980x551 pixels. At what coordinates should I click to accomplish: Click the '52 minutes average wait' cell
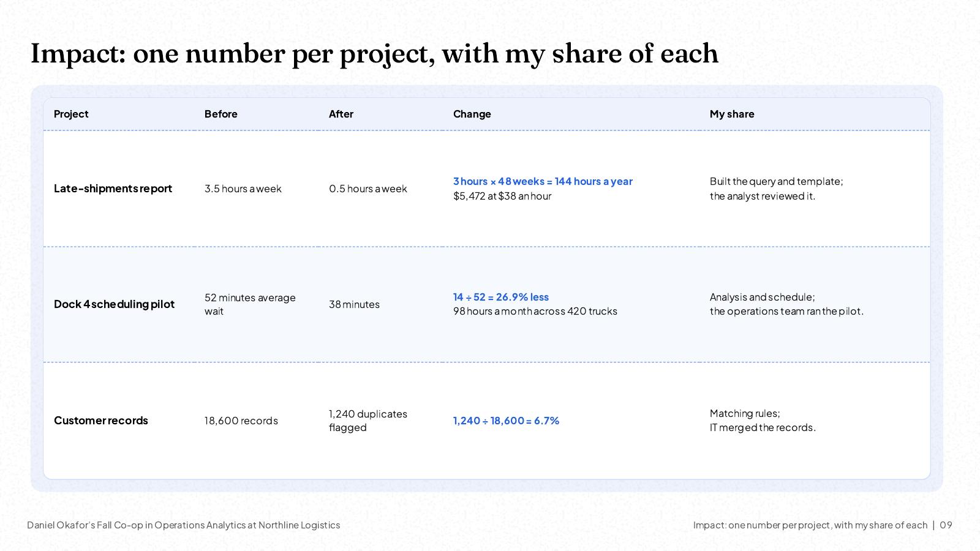point(250,304)
